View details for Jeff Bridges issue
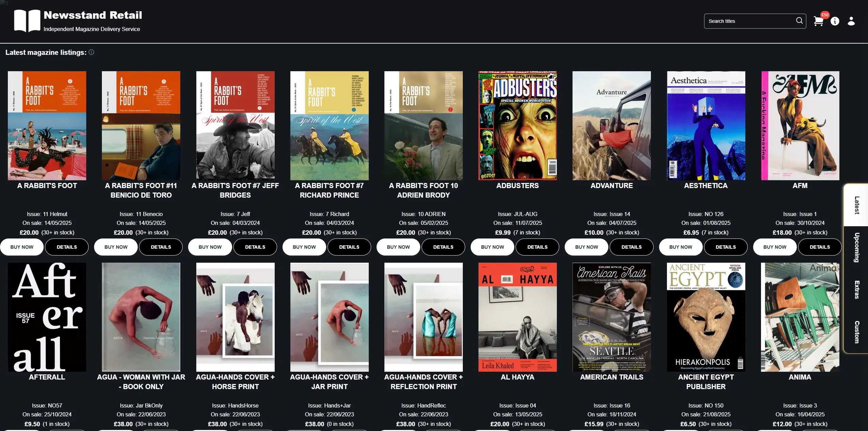 255,247
